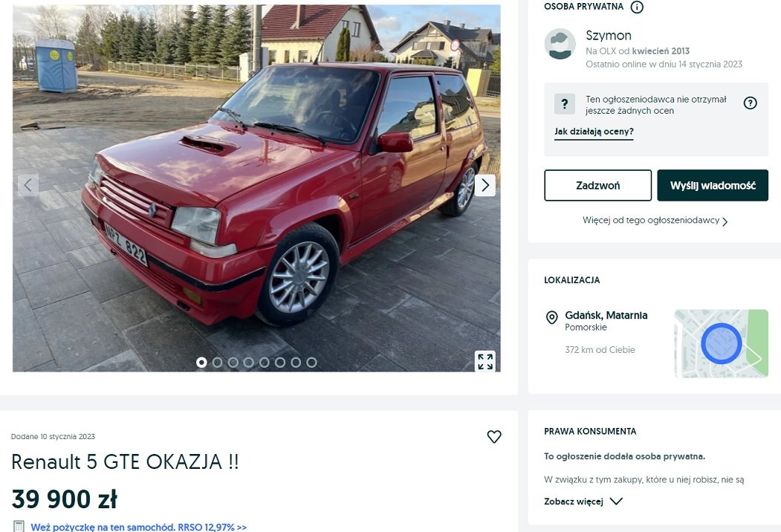The width and height of the screenshot is (781, 532).
Task: Click the ratings help question mark icon
Action: coord(750,103)
